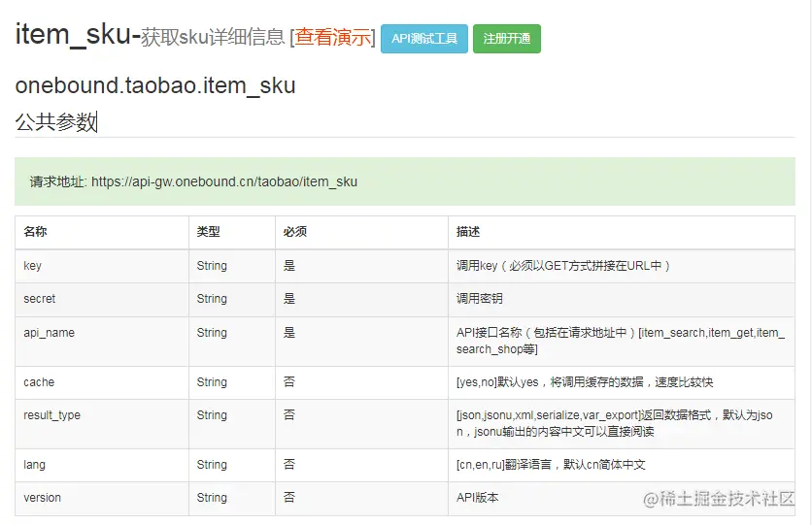
Task: Click the [yes,no]默认yes cache description
Action: pos(585,382)
